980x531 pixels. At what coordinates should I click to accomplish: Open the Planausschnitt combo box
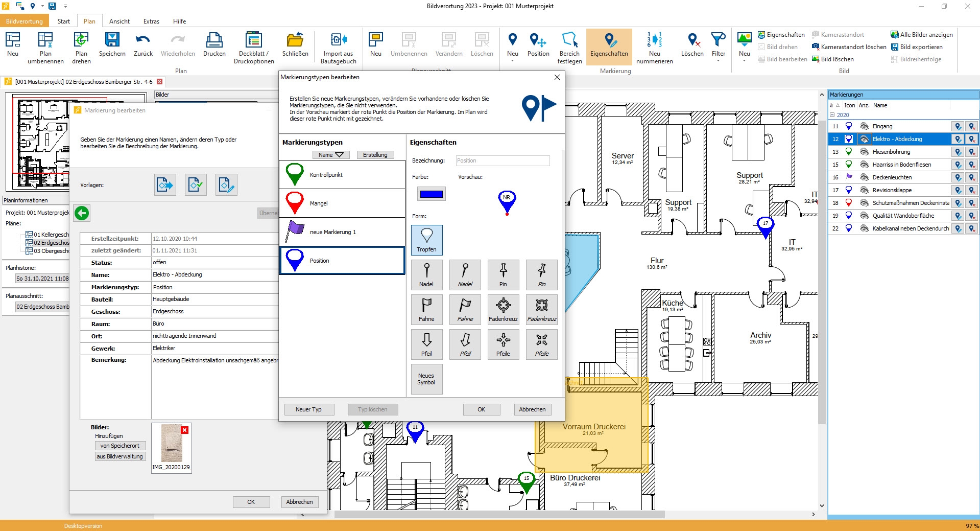click(42, 307)
